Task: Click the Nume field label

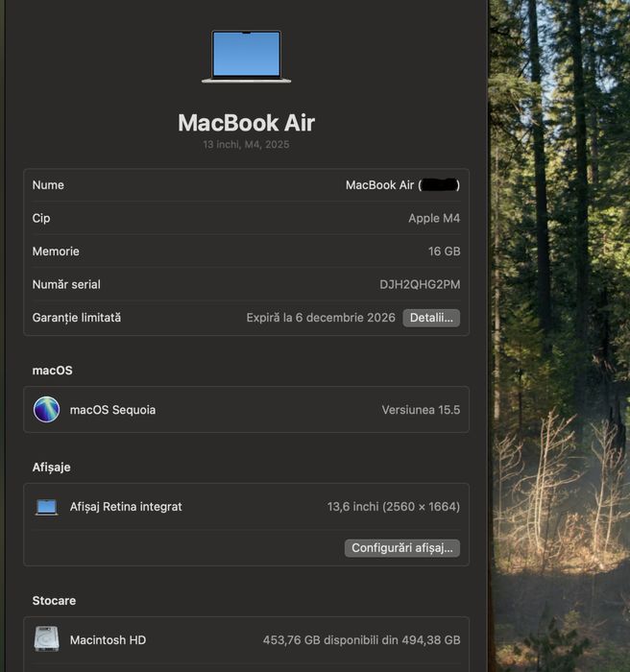Action: [x=48, y=185]
